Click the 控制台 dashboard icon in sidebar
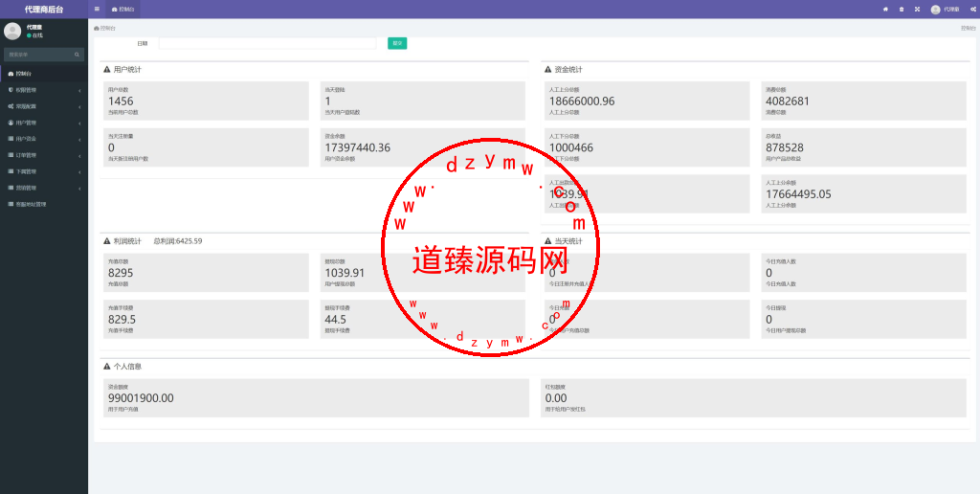 (11, 74)
